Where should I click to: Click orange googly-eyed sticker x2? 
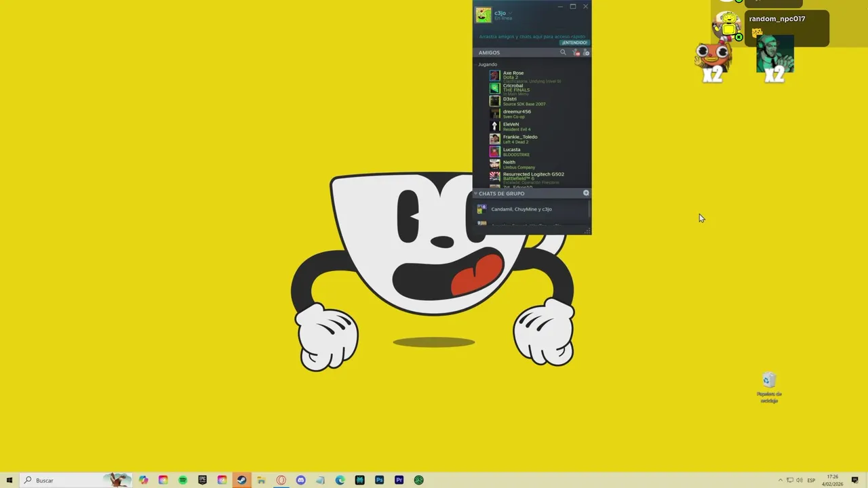pyautogui.click(x=713, y=62)
